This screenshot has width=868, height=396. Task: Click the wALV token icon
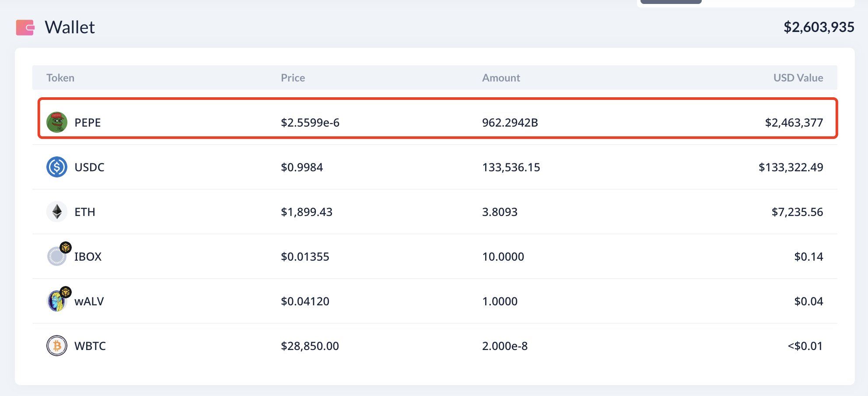[x=56, y=302]
